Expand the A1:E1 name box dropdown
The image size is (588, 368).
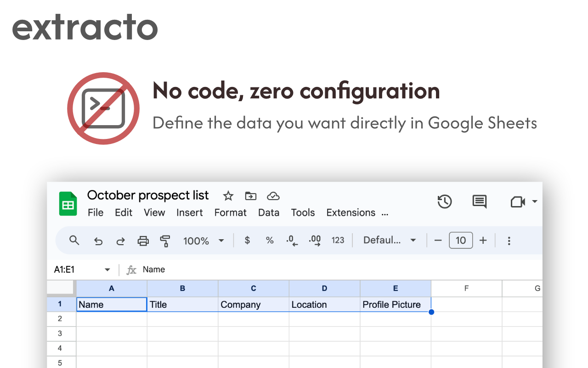[x=107, y=270]
